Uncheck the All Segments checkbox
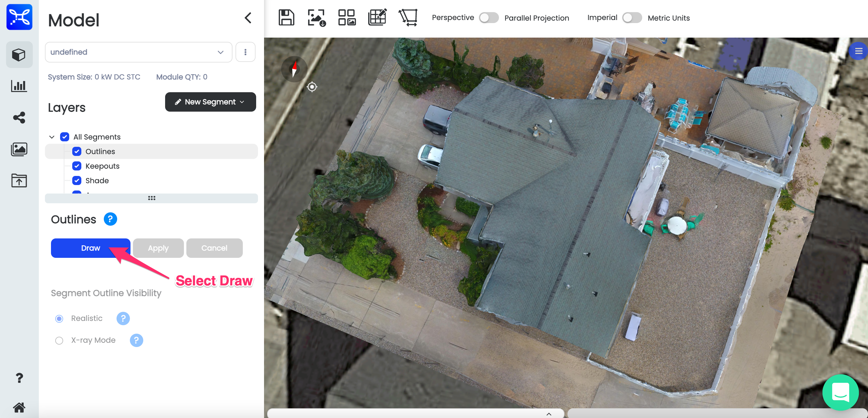The width and height of the screenshot is (868, 418). [65, 137]
